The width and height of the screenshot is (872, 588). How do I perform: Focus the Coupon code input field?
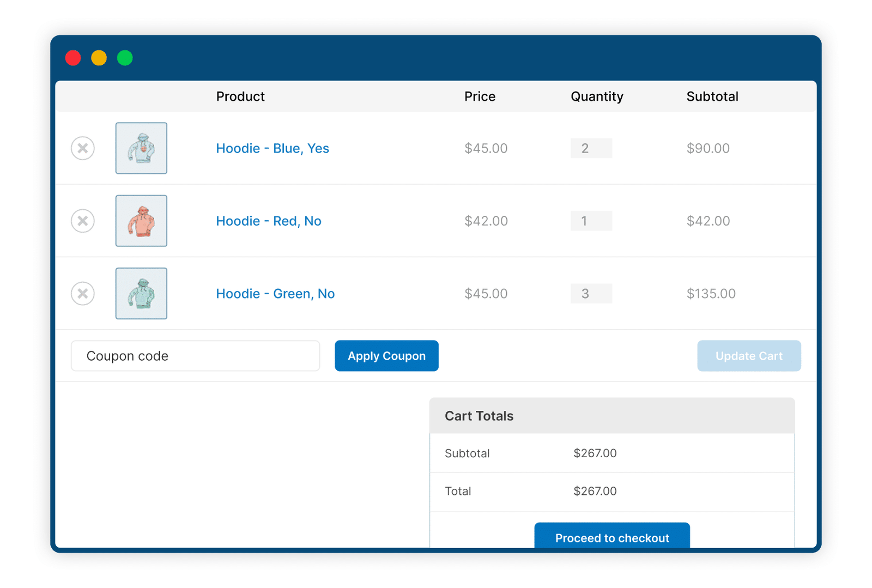(x=195, y=356)
